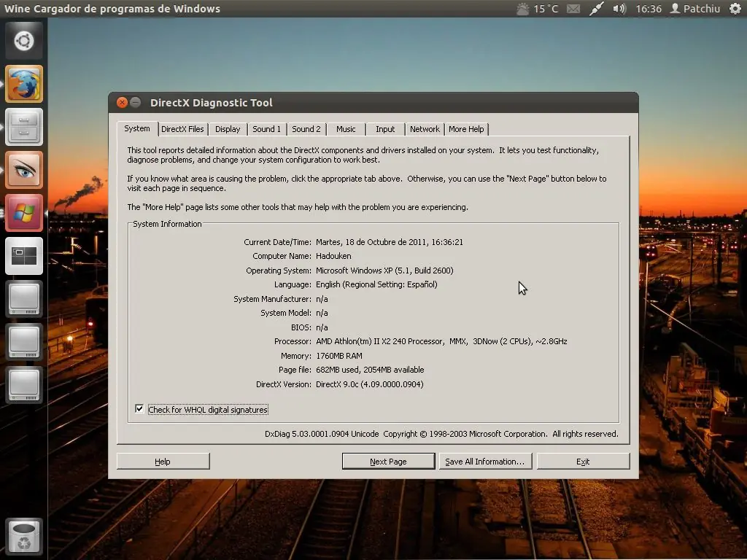Screen dimensions: 747x560
Task: Open the workspace switcher in launcher
Action: tap(24, 256)
